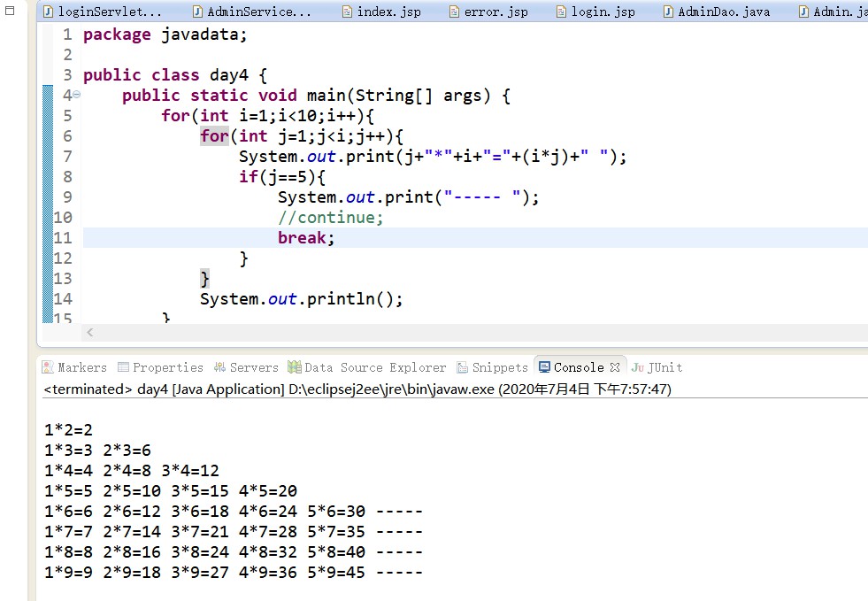The width and height of the screenshot is (868, 601).
Task: Click the Admin.java file icon
Action: click(803, 12)
